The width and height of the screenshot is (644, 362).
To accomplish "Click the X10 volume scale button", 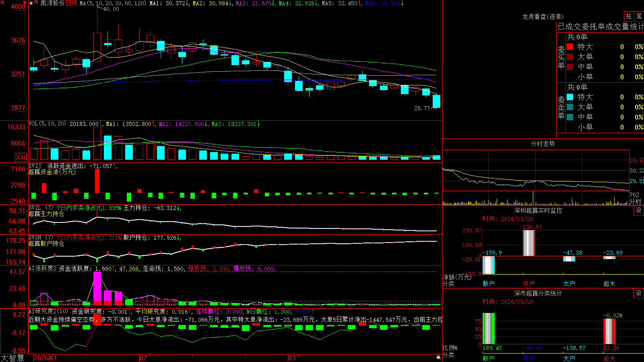I will (x=21, y=157).
